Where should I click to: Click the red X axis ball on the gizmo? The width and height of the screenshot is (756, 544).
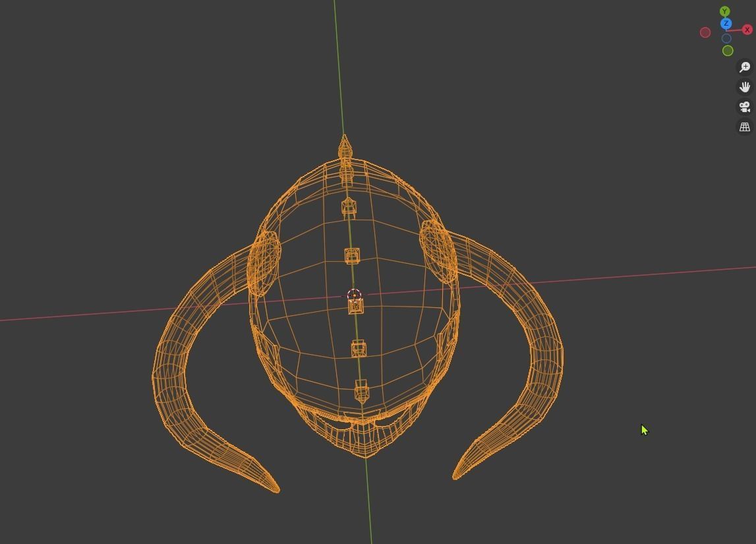point(747,29)
